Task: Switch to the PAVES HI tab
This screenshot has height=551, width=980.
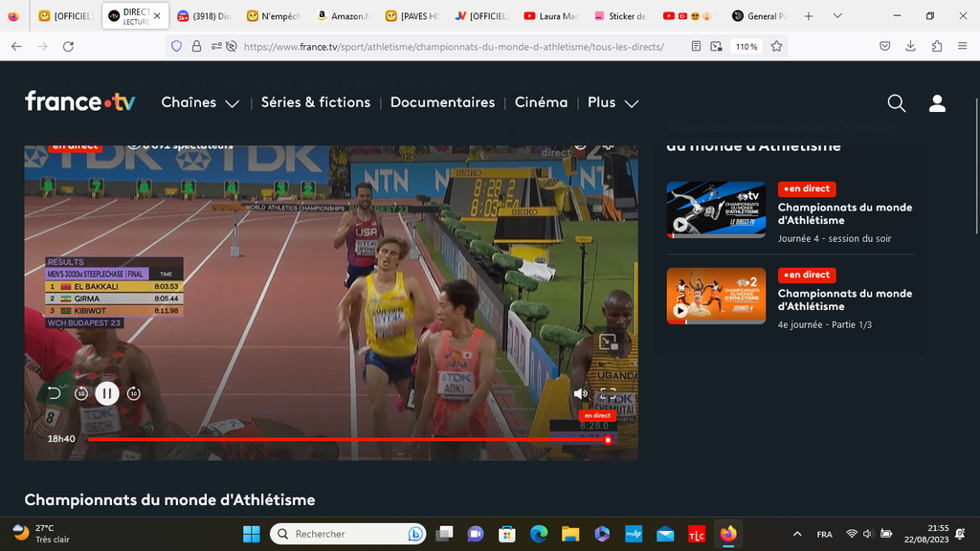Action: point(413,16)
